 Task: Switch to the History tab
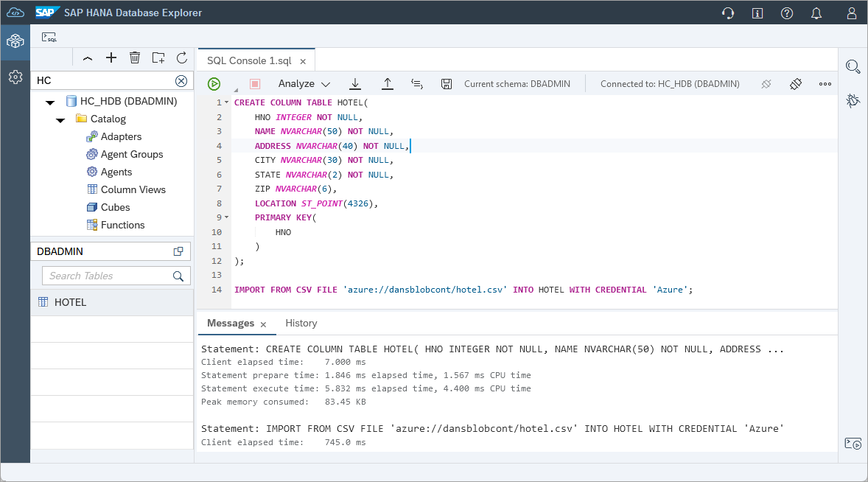[301, 324]
